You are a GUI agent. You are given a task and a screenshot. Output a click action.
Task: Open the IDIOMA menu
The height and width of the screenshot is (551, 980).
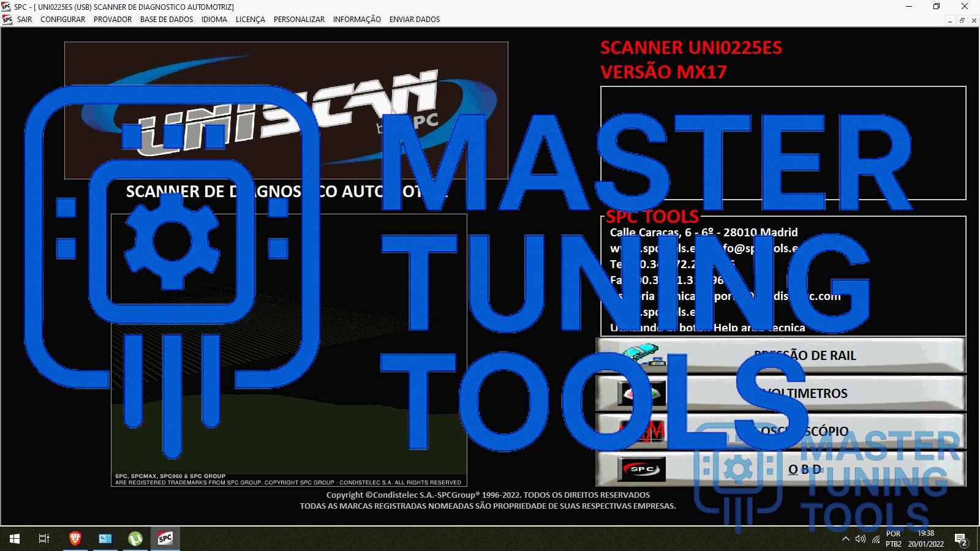(214, 20)
